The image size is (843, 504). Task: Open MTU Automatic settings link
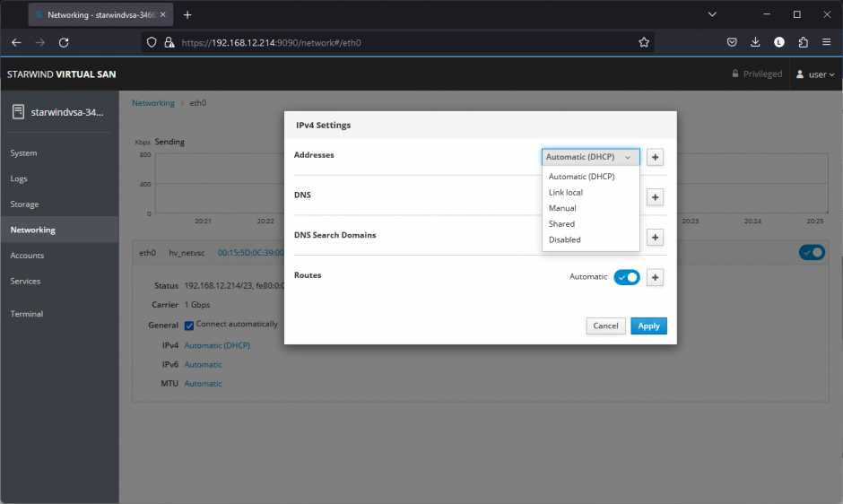[x=203, y=384]
